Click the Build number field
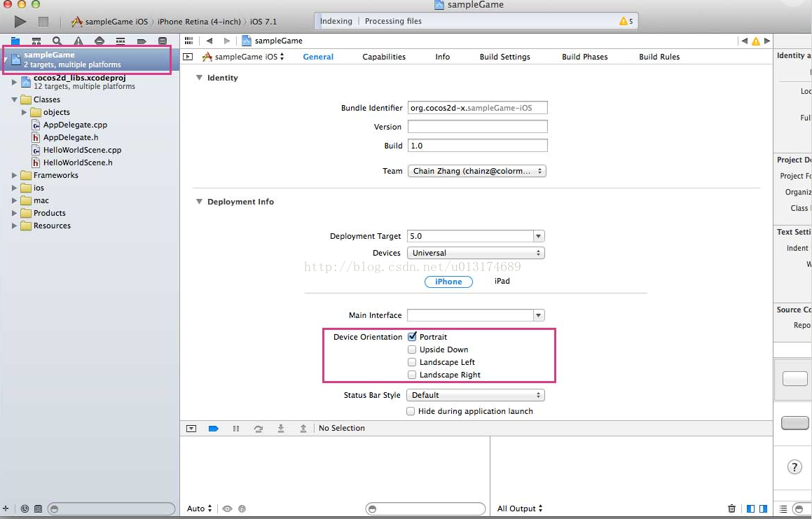Image resolution: width=812 pixels, height=519 pixels. point(478,146)
